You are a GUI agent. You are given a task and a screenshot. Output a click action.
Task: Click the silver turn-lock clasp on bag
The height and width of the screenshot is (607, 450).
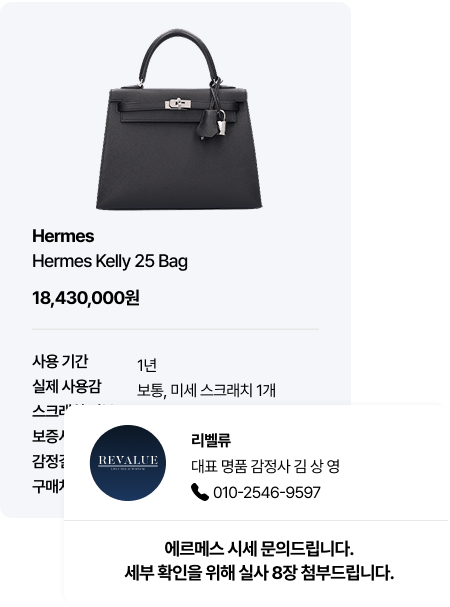pos(178,104)
